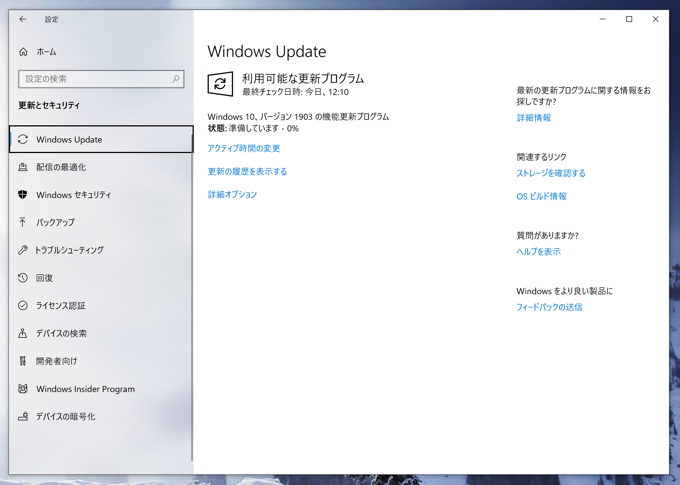The width and height of the screenshot is (680, 485).
Task: Click the 準備しています - 0% status
Action: [264, 128]
